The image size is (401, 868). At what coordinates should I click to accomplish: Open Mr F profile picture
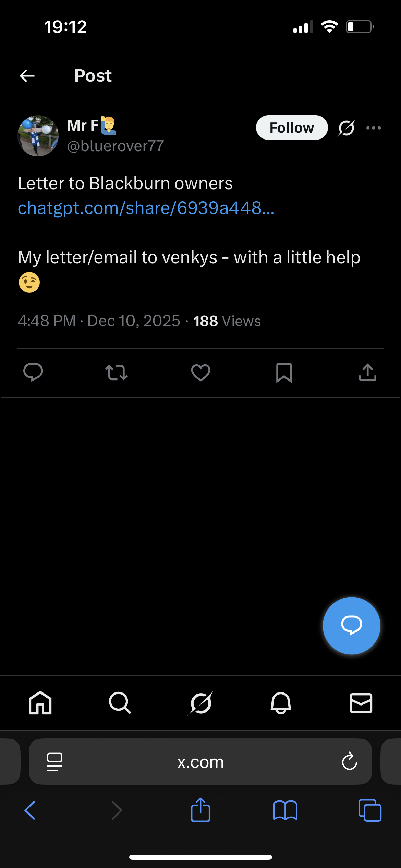click(38, 136)
